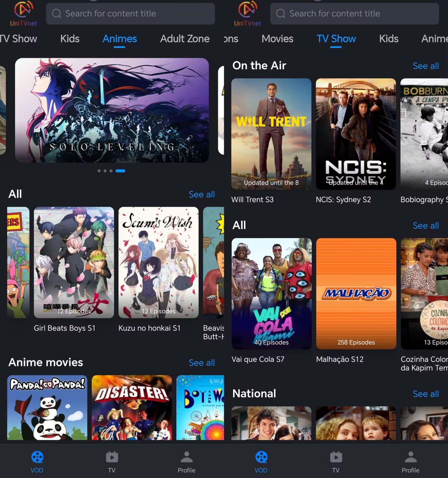Screen dimensions: 448x478
Task: Focus left 'Search for content title' field
Action: pyautogui.click(x=130, y=14)
